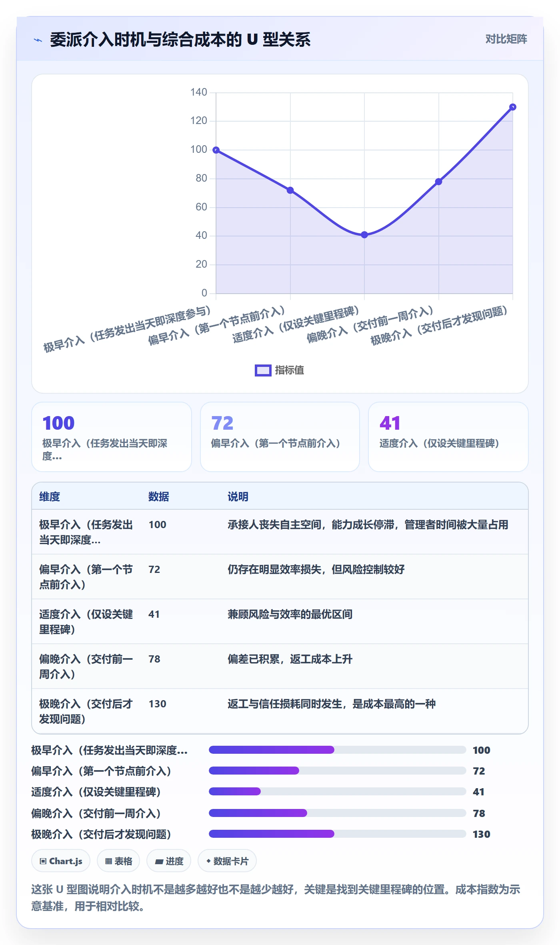The image size is (560, 945).
Task: Click the lightning icon beside the title
Action: click(38, 40)
